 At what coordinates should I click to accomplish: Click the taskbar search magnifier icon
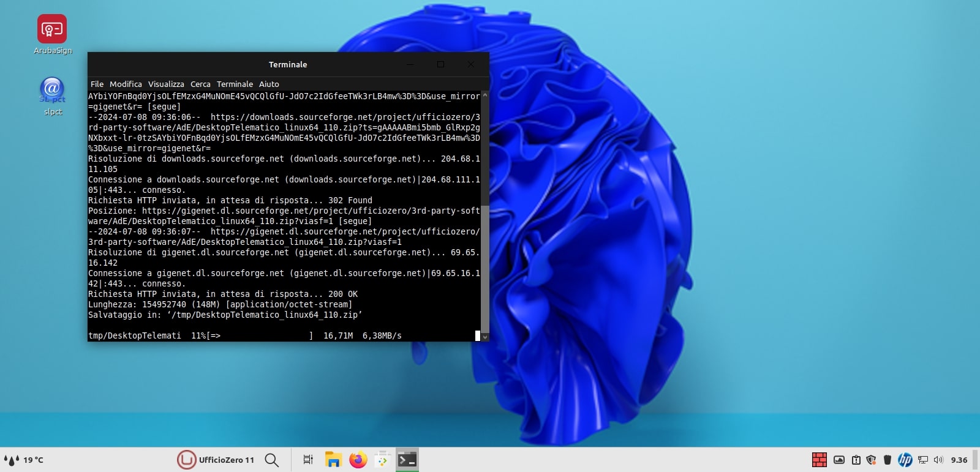point(272,460)
